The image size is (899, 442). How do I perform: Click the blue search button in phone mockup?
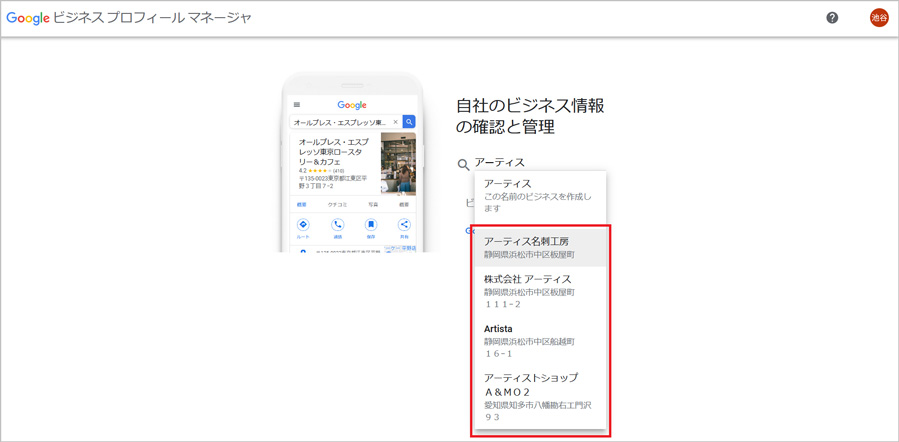pyautogui.click(x=409, y=122)
